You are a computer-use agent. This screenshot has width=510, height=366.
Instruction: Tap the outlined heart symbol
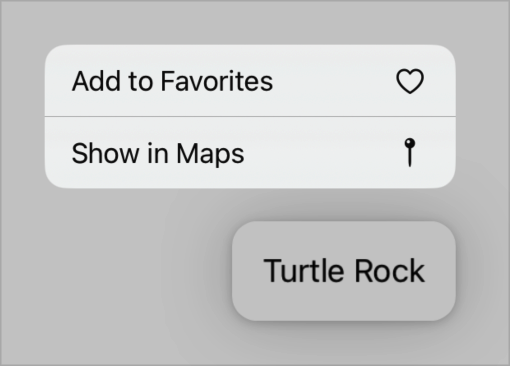click(x=410, y=81)
